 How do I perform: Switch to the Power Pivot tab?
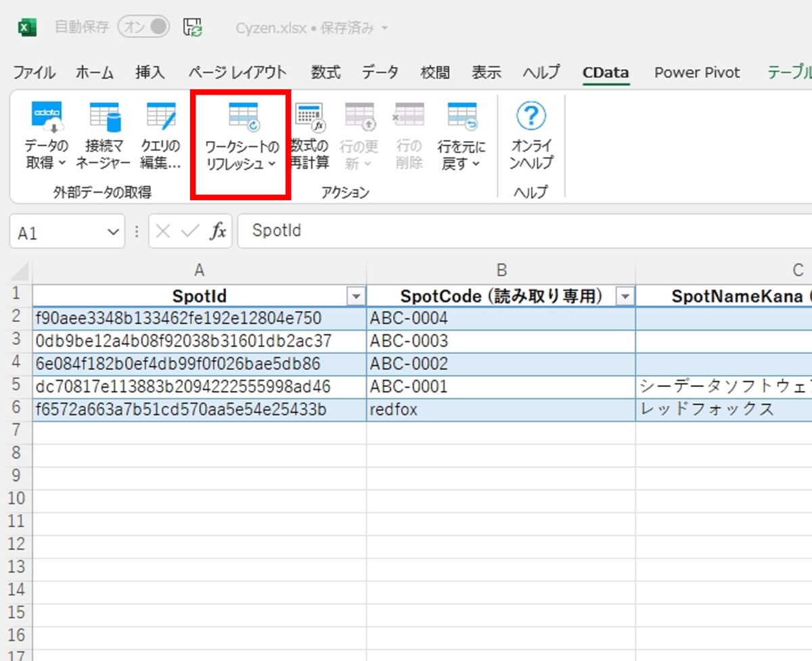(697, 72)
